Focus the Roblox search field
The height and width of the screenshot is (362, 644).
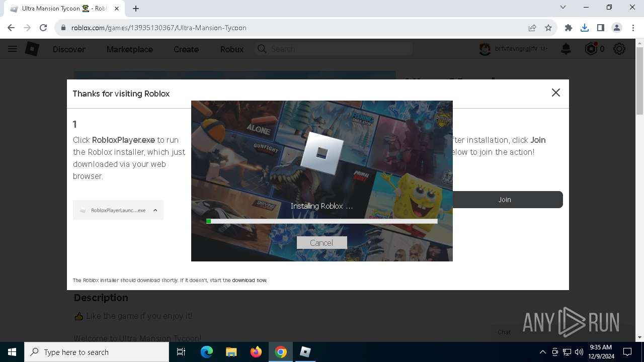(335, 49)
